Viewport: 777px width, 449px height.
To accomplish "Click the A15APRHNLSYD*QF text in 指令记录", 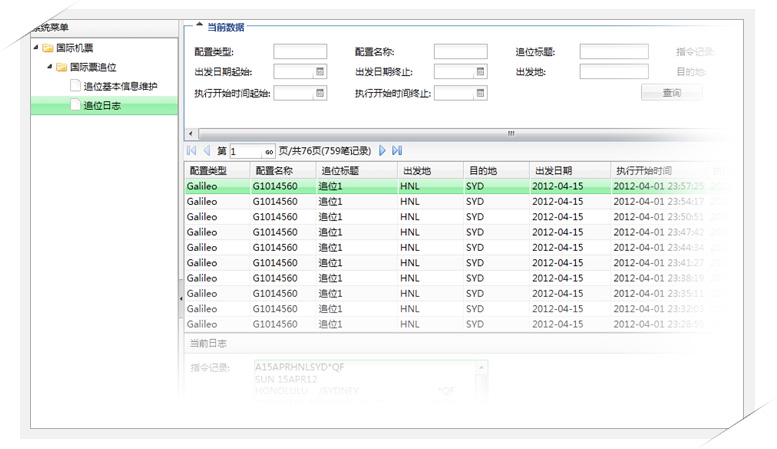I will point(299,367).
